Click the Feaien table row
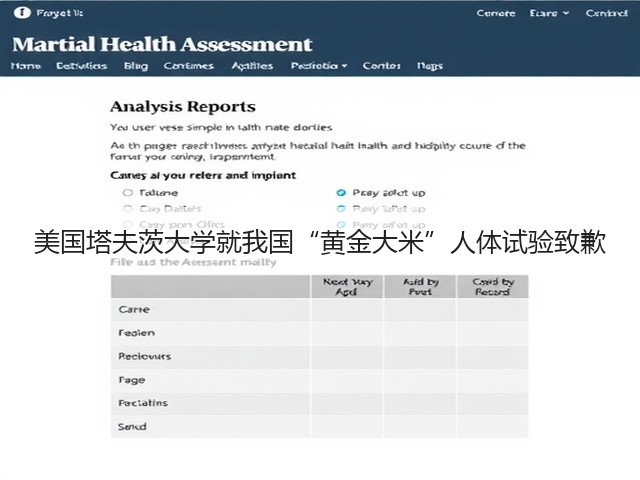This screenshot has width=640, height=480. click(x=320, y=333)
